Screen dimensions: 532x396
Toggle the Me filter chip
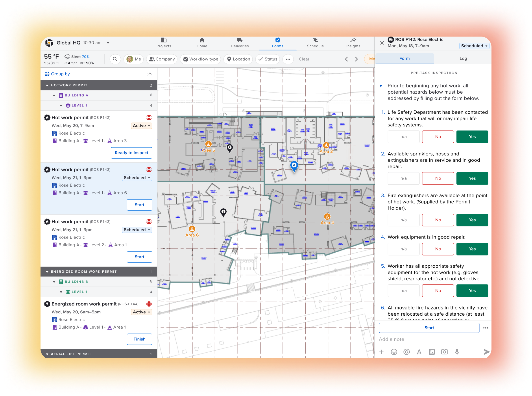[133, 59]
